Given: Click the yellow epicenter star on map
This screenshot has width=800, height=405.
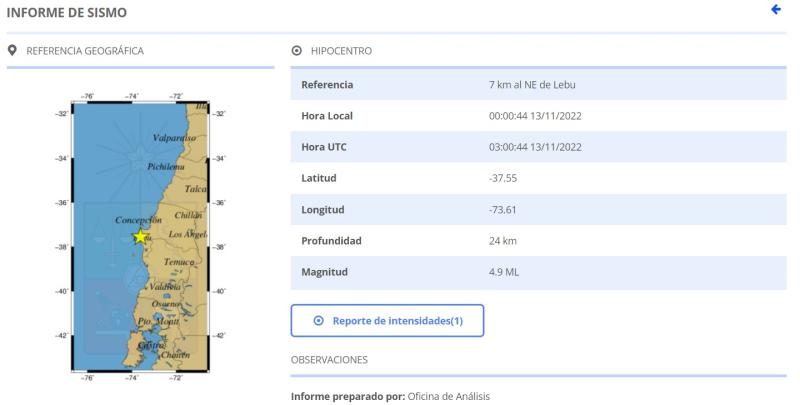Looking at the screenshot, I should coord(140,236).
